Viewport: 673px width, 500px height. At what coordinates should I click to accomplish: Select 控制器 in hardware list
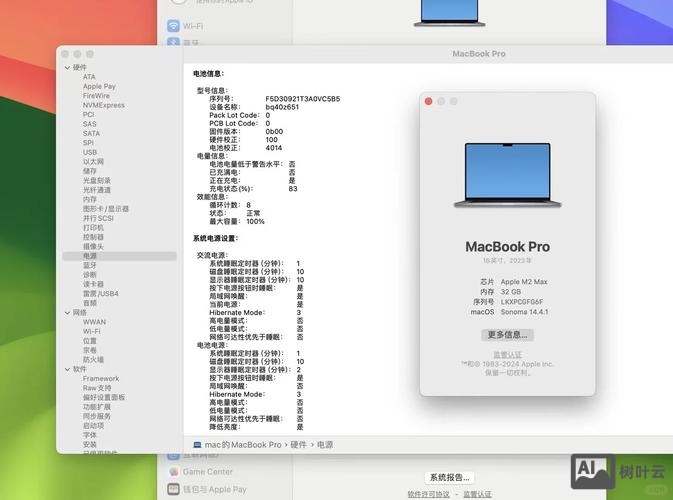coord(93,237)
